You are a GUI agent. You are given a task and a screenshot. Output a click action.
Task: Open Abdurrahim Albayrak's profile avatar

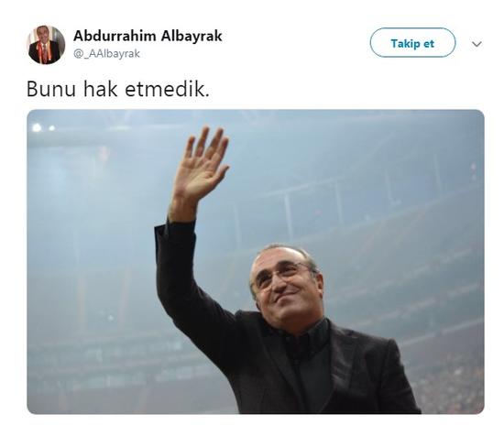click(x=47, y=45)
